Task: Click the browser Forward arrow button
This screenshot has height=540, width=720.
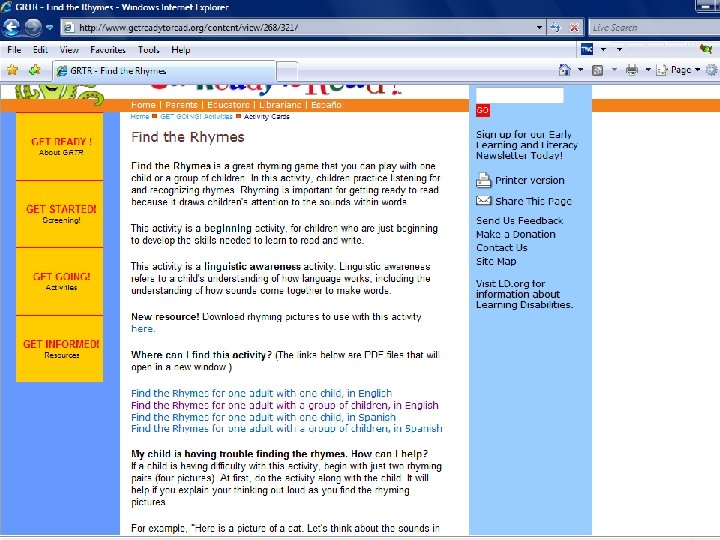Action: point(33,27)
